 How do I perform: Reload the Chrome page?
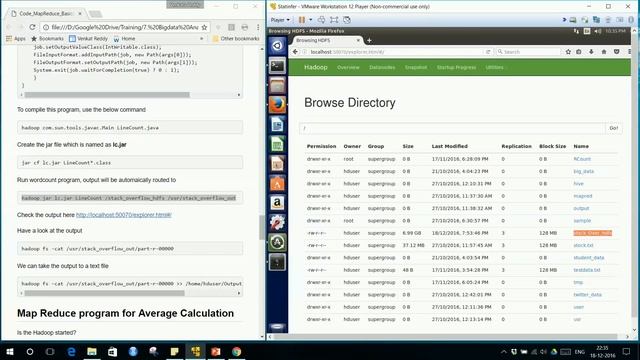pyautogui.click(x=32, y=27)
